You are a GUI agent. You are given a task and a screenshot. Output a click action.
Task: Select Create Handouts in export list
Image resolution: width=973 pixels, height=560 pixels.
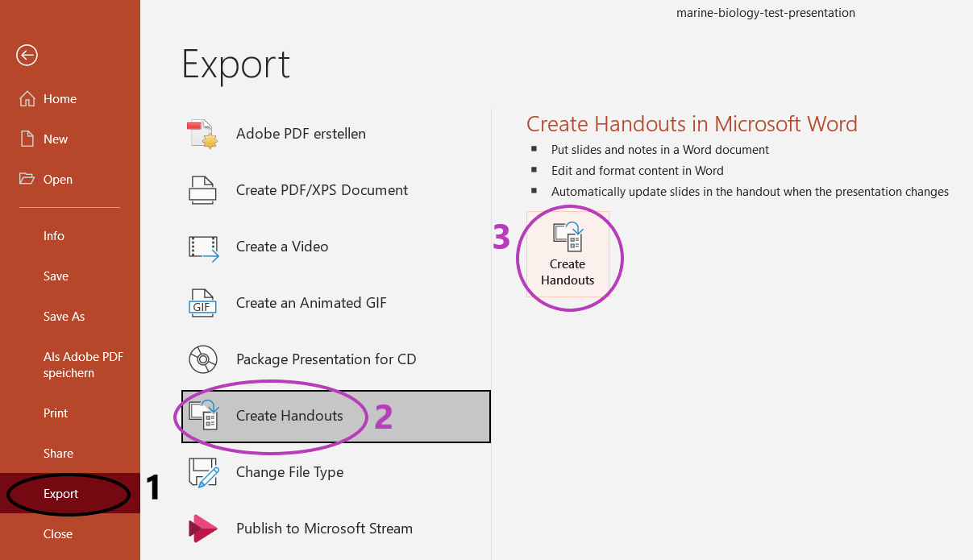pyautogui.click(x=336, y=416)
